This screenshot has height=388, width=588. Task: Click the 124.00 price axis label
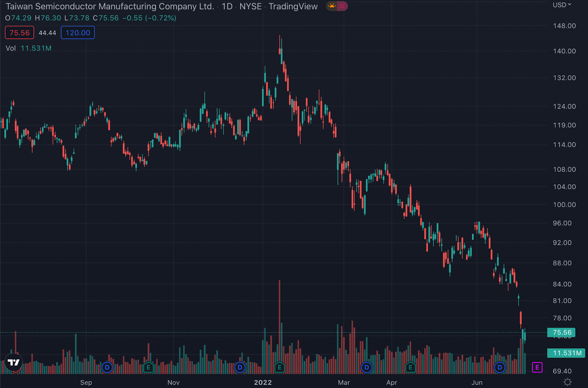click(564, 106)
